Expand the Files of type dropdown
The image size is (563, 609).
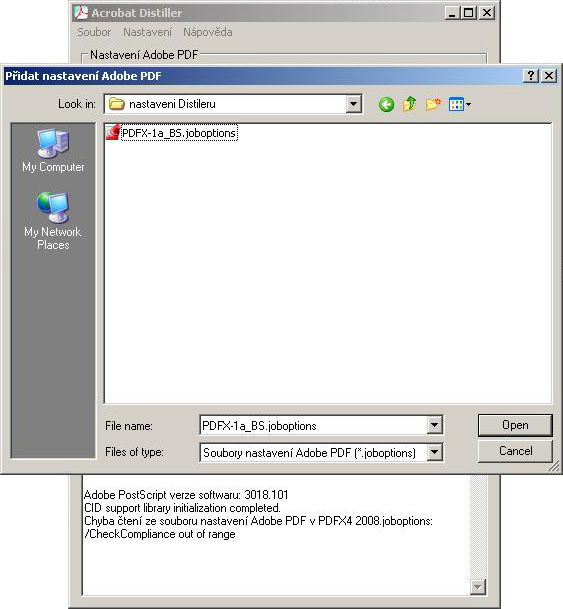[x=434, y=452]
